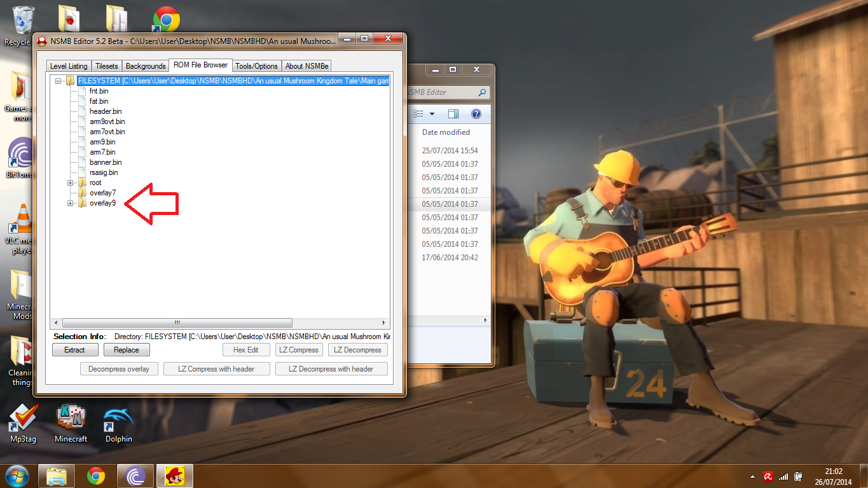Select the BitTorrent desktop shortcut
The width and height of the screenshot is (868, 488).
pos(19,158)
